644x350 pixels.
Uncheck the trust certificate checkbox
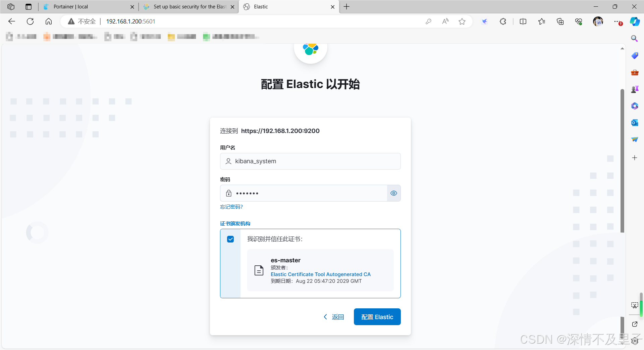pos(230,239)
